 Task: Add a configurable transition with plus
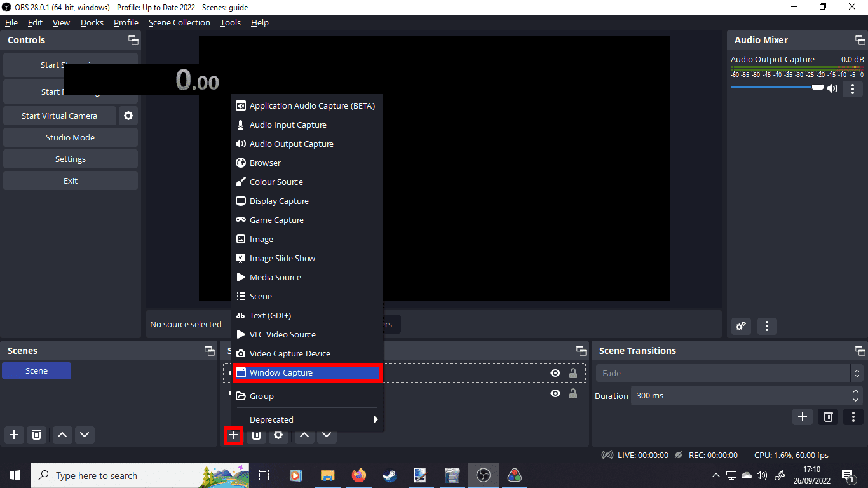(x=803, y=417)
